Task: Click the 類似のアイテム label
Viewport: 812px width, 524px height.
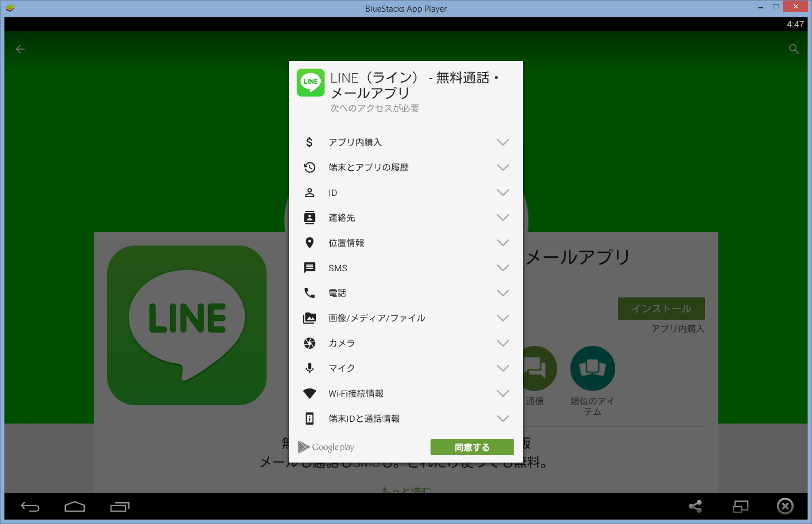Action: (x=592, y=406)
